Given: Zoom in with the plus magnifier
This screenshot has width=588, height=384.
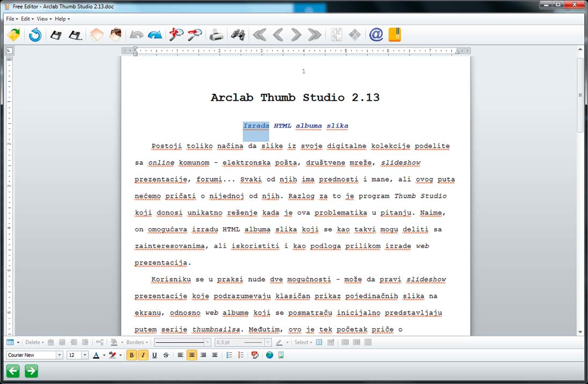Looking at the screenshot, I should (176, 34).
